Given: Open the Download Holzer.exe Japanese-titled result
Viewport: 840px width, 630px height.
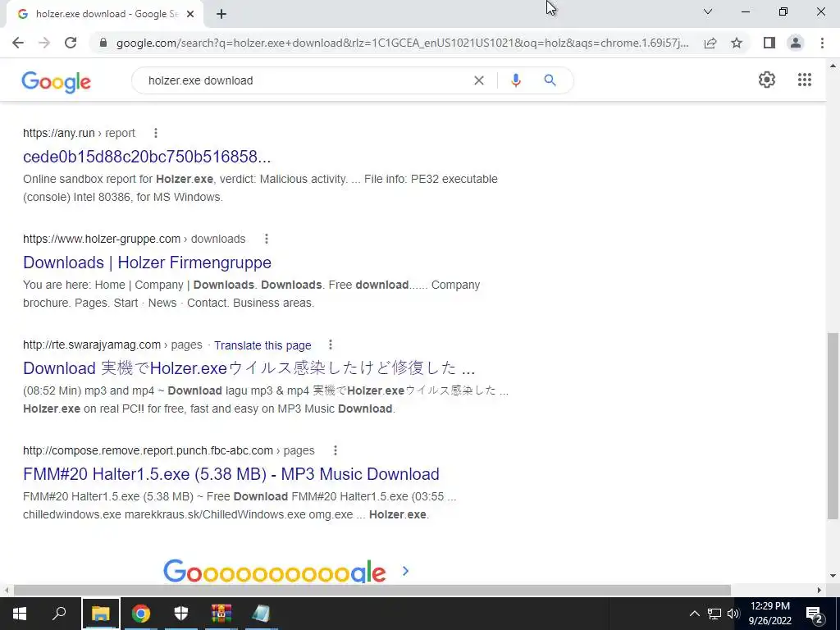Looking at the screenshot, I should [249, 368].
